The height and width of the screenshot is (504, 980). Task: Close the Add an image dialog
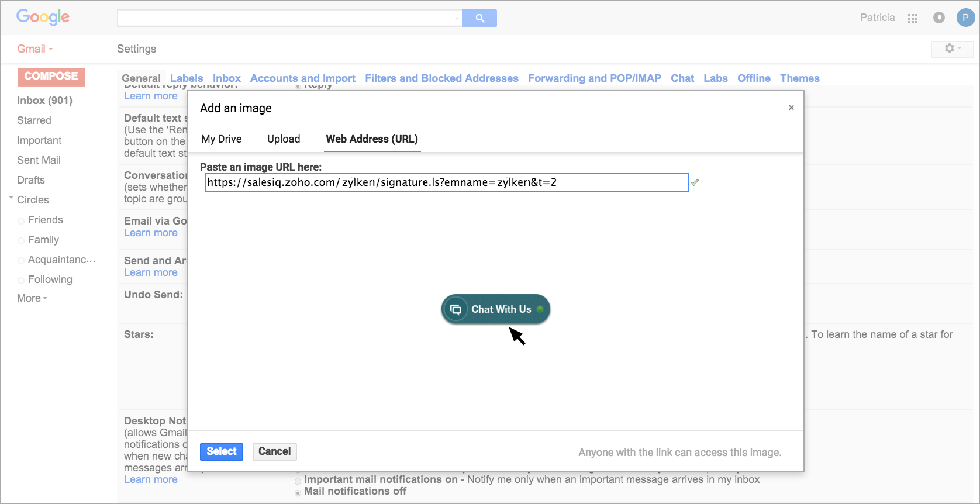pyautogui.click(x=791, y=108)
